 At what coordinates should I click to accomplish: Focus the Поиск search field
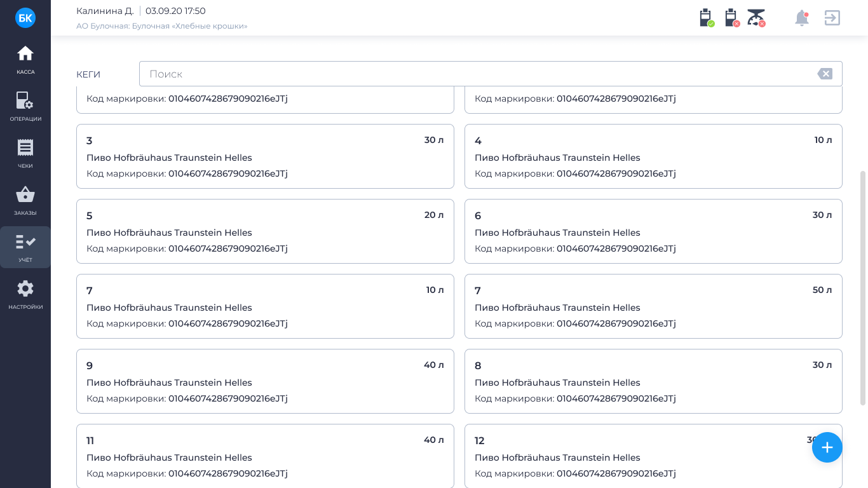[491, 74]
